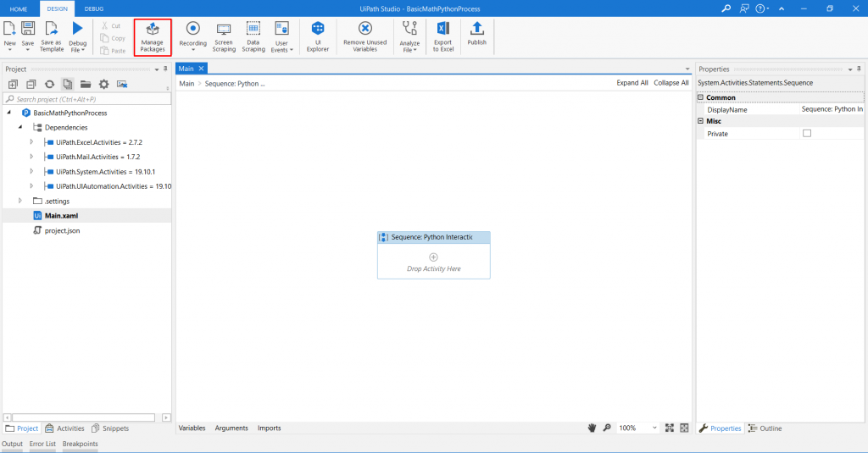
Task: Click Collapse All in designer
Action: 671,82
